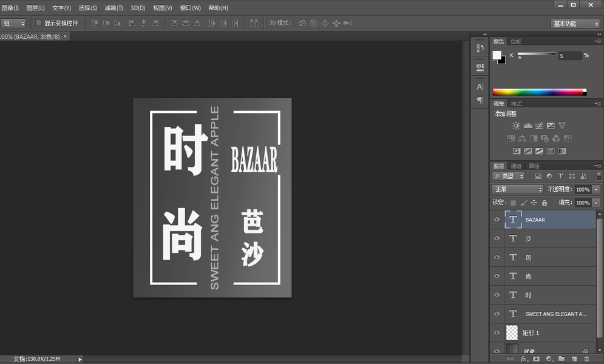Create new fill or adjustment layer icon

pos(549,359)
